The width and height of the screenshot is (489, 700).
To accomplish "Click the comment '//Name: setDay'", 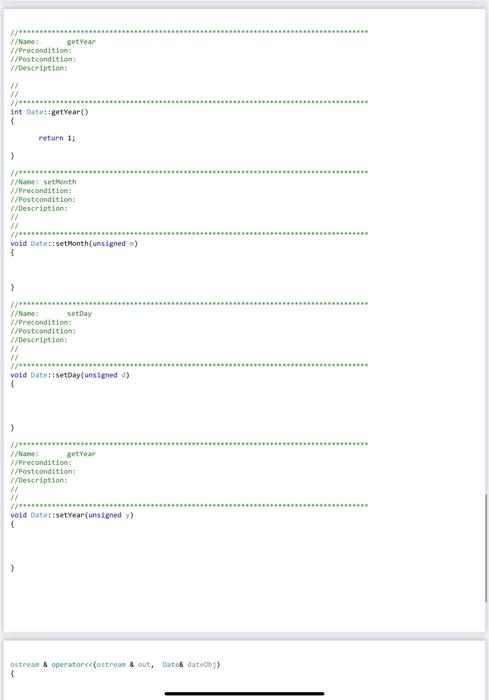I will [51, 313].
